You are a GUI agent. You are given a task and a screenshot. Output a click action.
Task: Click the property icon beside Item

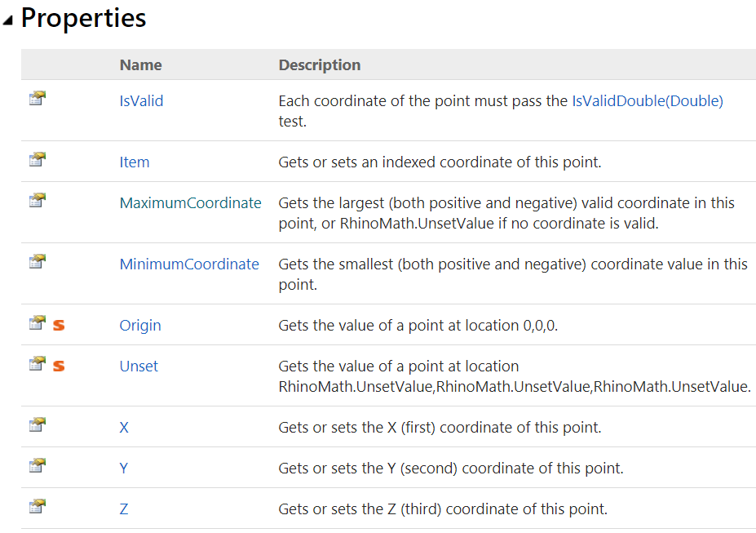tap(37, 159)
